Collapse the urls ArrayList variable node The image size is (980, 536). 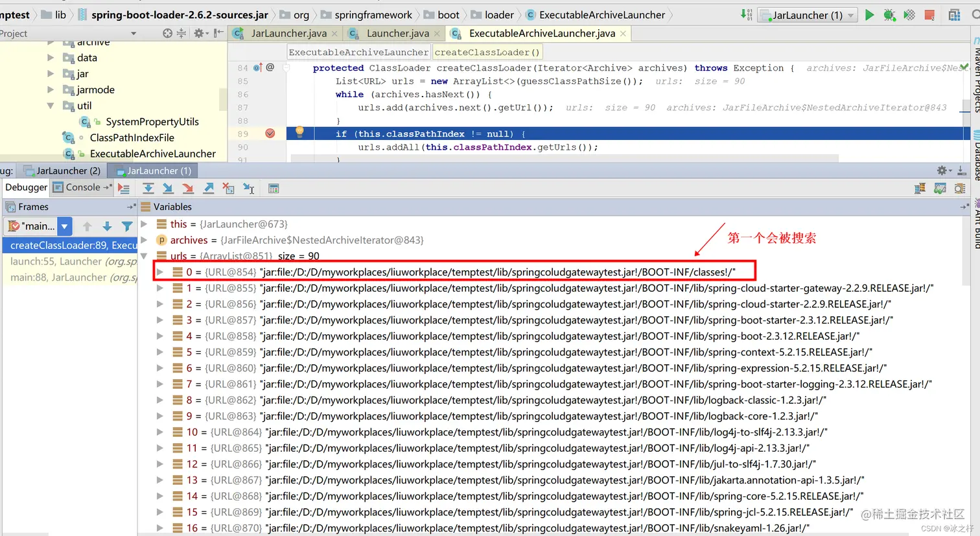pyautogui.click(x=144, y=256)
